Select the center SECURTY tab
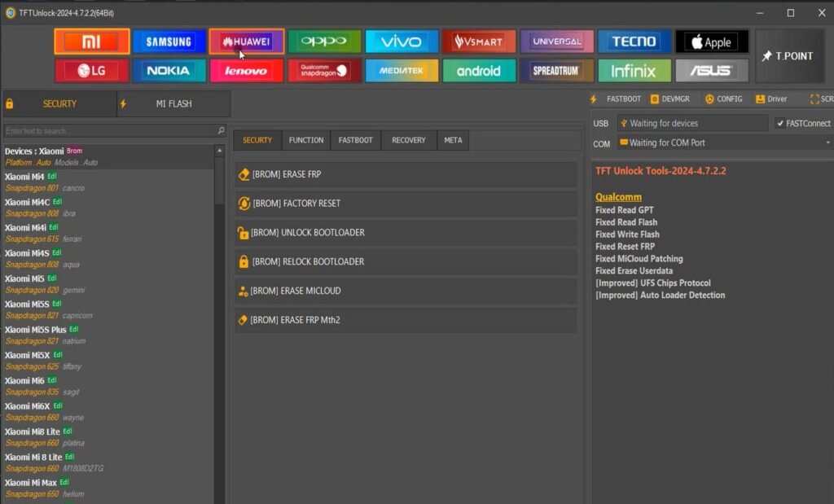The width and height of the screenshot is (834, 504). click(x=257, y=140)
